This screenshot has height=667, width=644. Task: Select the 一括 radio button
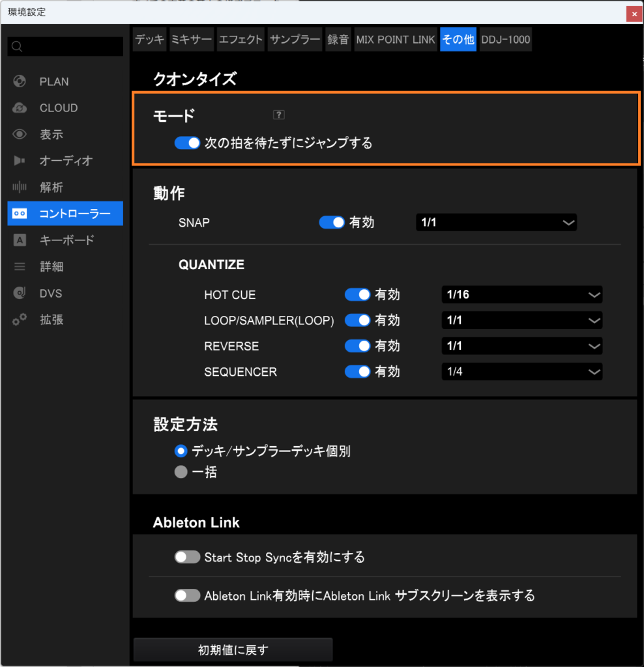click(181, 473)
